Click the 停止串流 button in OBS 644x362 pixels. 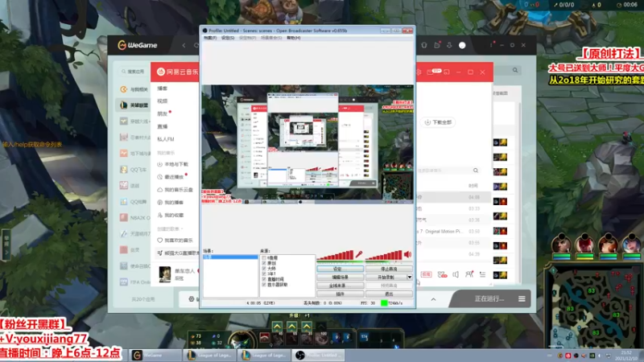point(389,269)
